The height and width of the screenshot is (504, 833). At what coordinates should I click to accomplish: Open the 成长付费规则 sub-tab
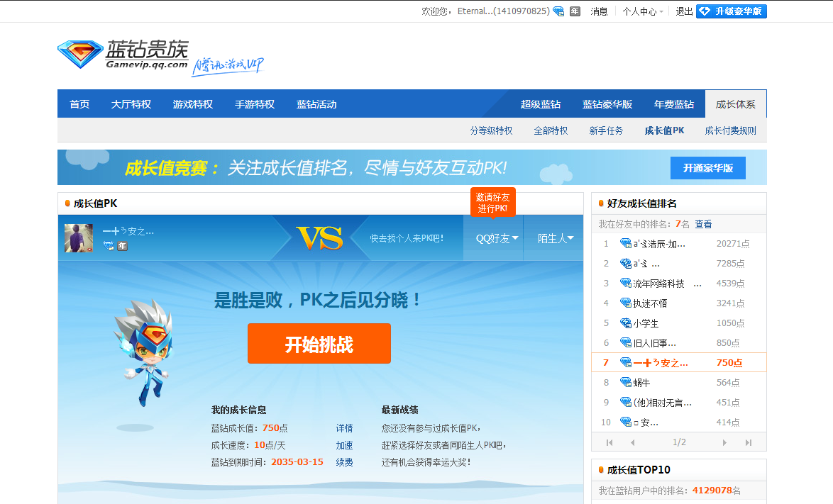tap(730, 130)
